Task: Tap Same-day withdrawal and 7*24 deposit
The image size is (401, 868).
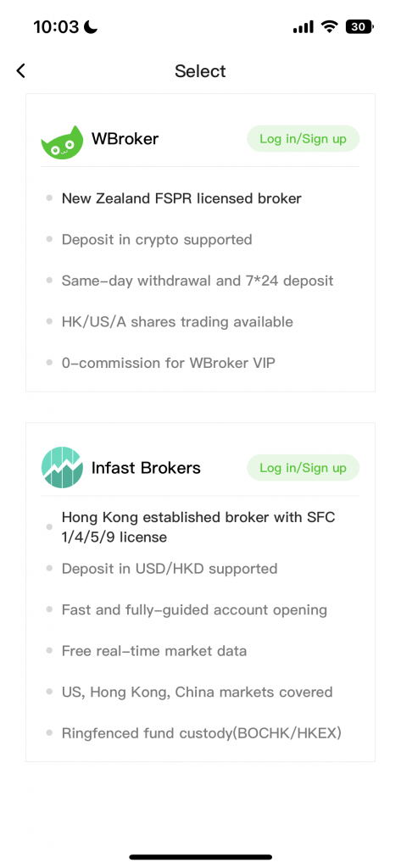Action: (x=198, y=281)
